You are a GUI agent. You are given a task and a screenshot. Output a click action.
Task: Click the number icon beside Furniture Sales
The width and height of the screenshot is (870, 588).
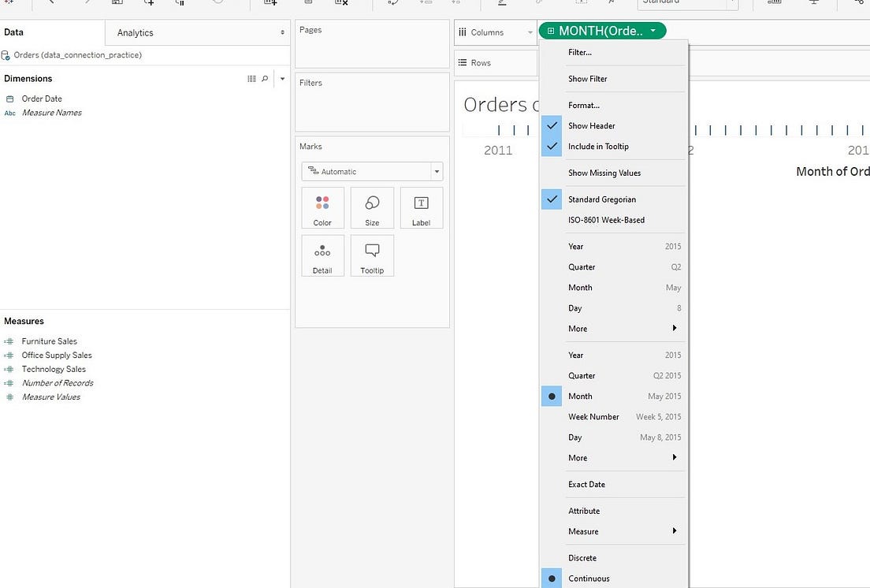click(9, 341)
